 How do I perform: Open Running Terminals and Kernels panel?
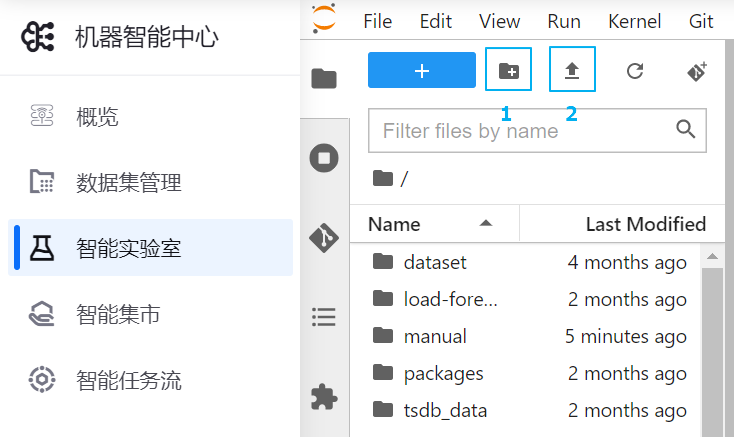(324, 158)
